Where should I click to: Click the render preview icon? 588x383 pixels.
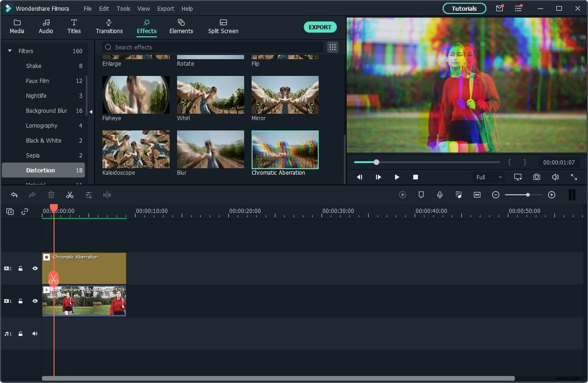click(403, 195)
